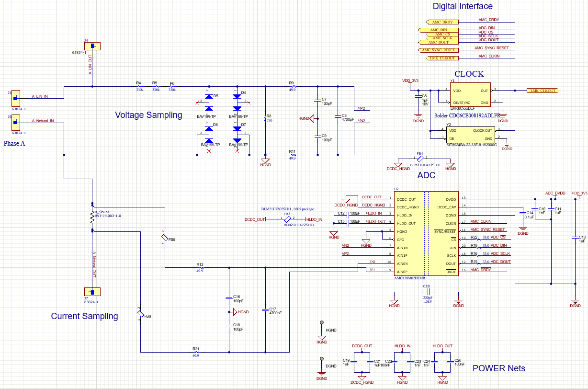Click the POWER Nets heading text
This screenshot has width=588, height=389.
point(498,368)
